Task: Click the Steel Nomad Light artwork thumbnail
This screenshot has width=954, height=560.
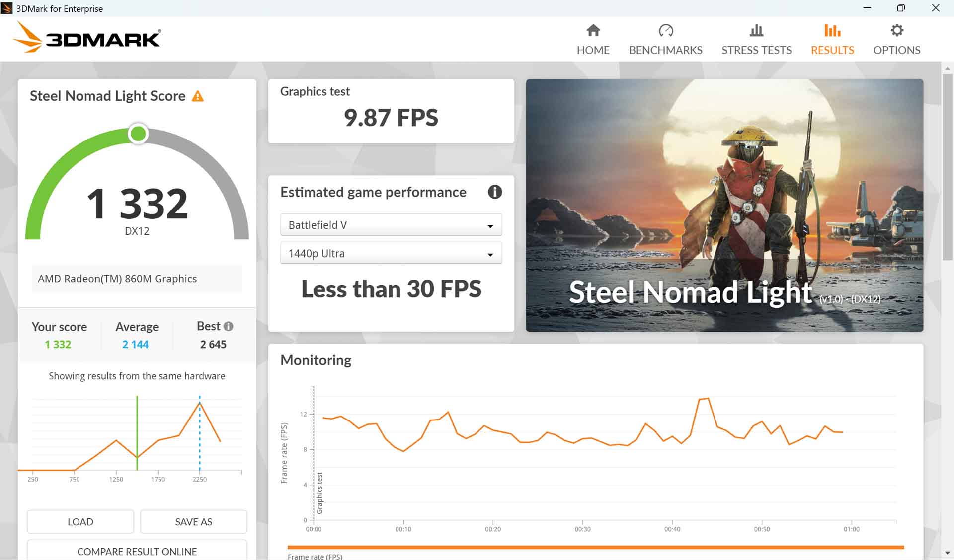Action: tap(724, 205)
